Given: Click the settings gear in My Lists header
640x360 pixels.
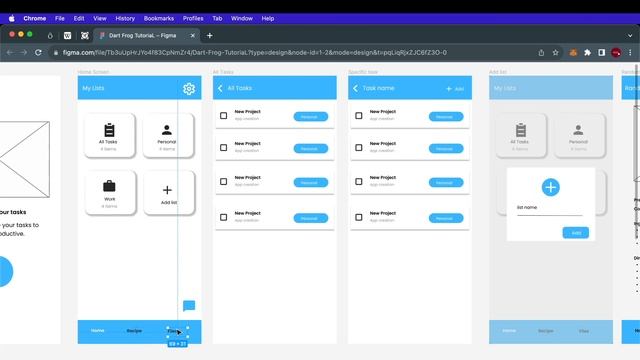Looking at the screenshot, I should point(189,89).
